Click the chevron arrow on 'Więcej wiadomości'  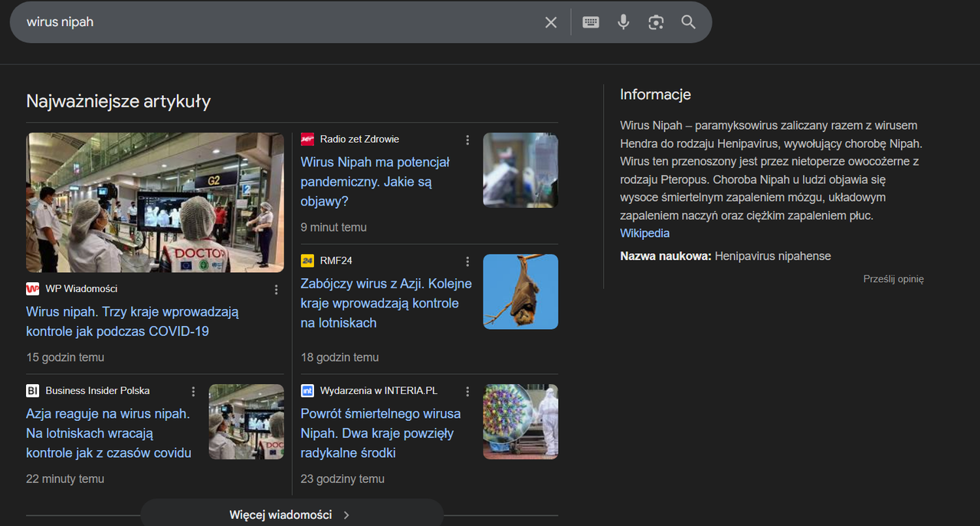[346, 515]
